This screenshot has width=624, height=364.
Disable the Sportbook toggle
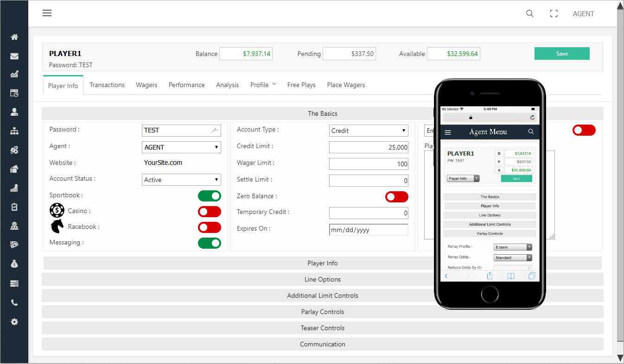210,196
